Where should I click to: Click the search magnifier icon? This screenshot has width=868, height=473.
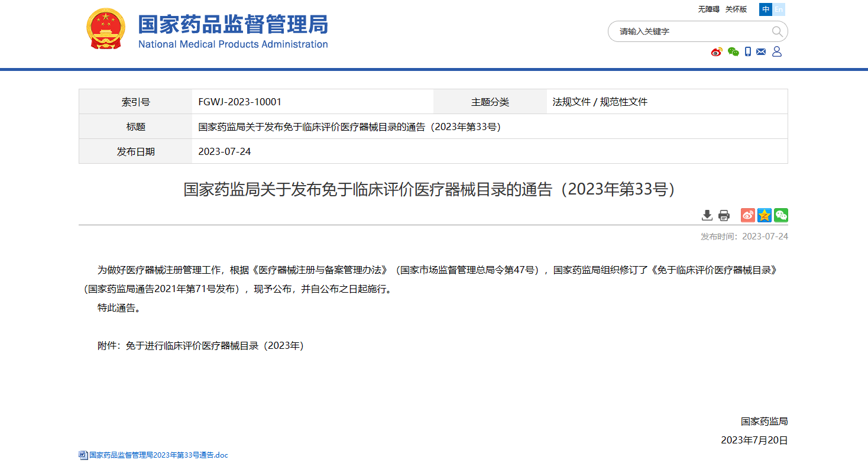pyautogui.click(x=778, y=31)
